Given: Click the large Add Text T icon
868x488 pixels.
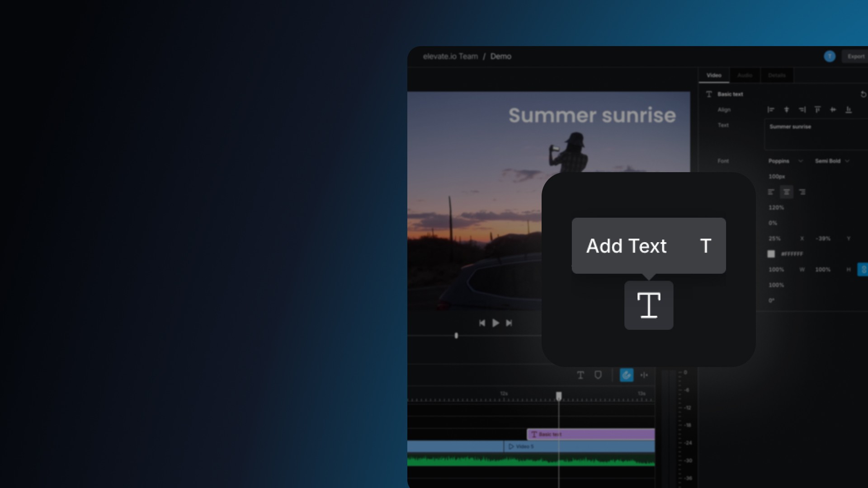Looking at the screenshot, I should 649,305.
